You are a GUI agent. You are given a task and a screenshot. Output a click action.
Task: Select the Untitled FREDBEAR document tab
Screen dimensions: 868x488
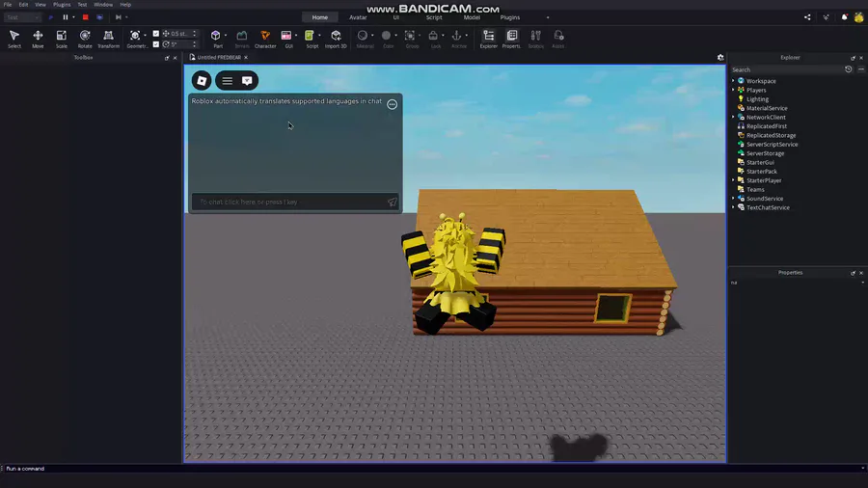tap(219, 58)
